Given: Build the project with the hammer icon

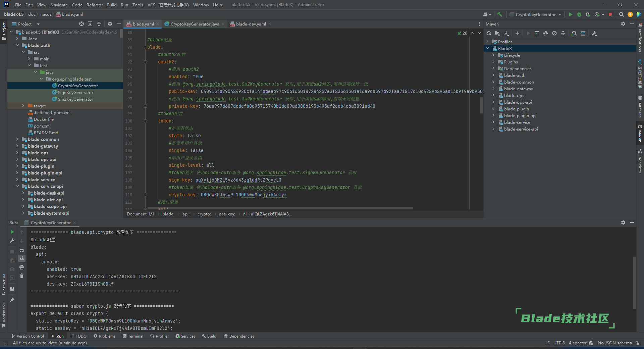Looking at the screenshot, I should pyautogui.click(x=499, y=14).
